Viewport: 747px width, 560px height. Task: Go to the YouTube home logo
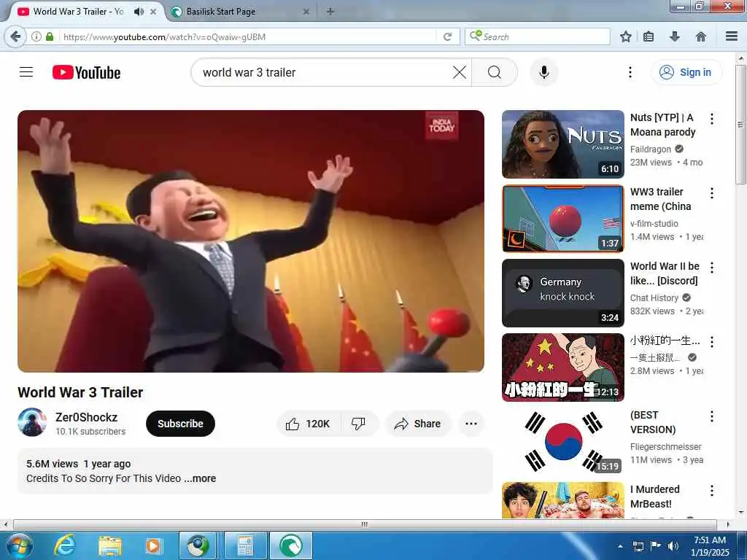tap(86, 72)
